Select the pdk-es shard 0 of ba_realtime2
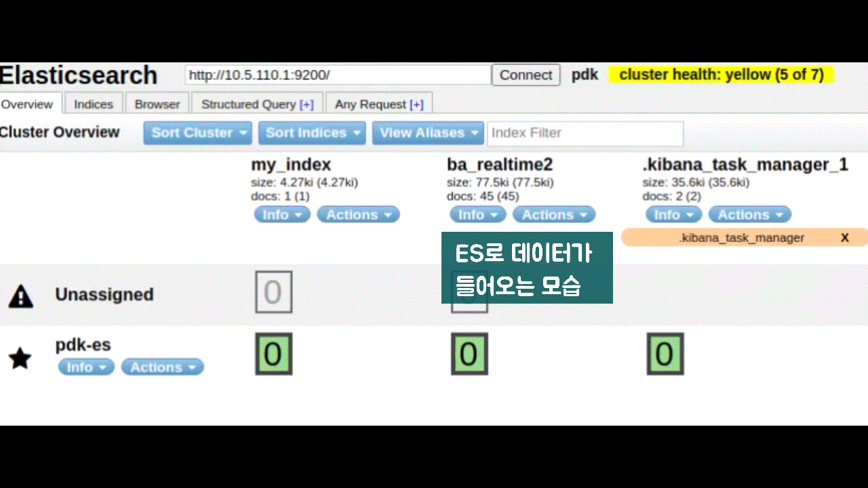The width and height of the screenshot is (868, 488). coord(469,354)
